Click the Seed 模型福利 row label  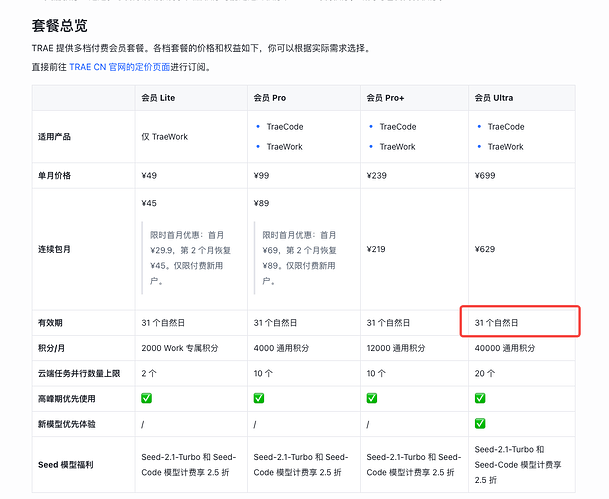point(66,465)
